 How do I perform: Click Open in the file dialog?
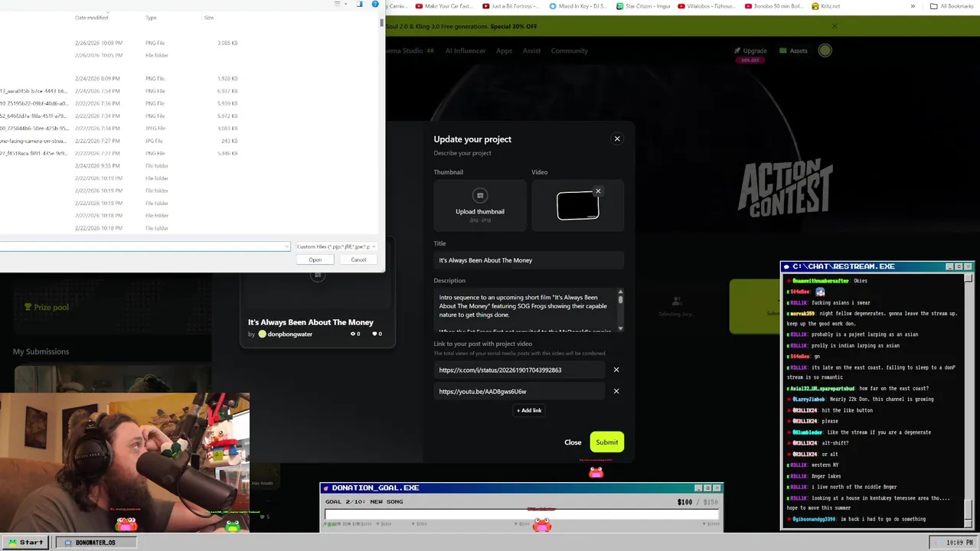[315, 259]
